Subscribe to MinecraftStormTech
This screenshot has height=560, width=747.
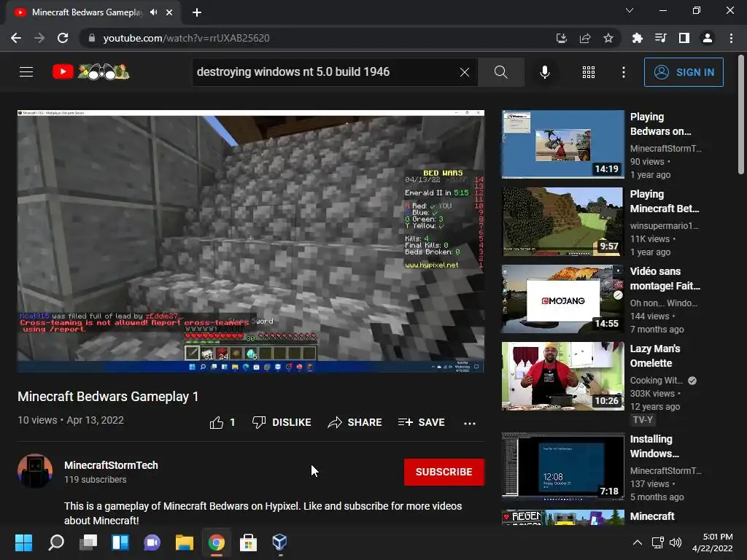[444, 472]
